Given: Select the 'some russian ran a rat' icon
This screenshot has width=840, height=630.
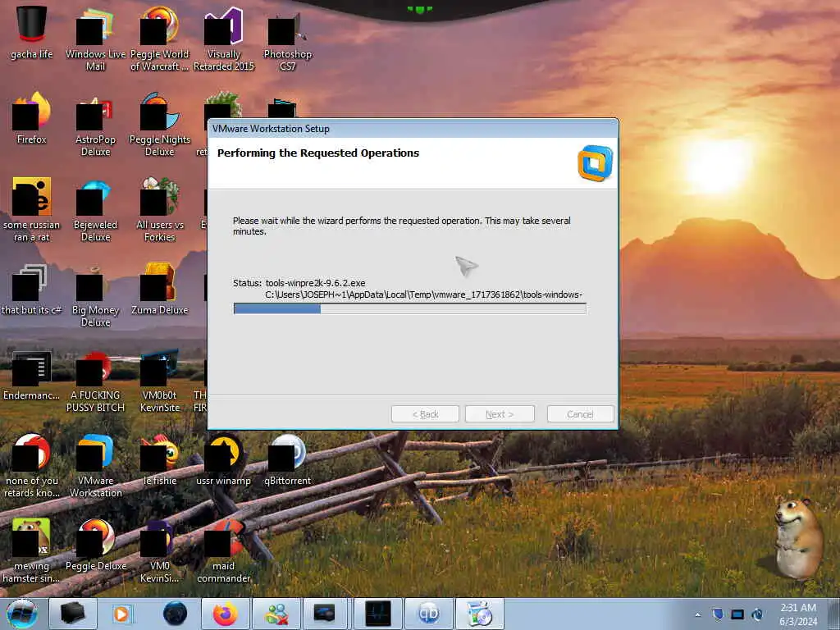Looking at the screenshot, I should pyautogui.click(x=32, y=209).
